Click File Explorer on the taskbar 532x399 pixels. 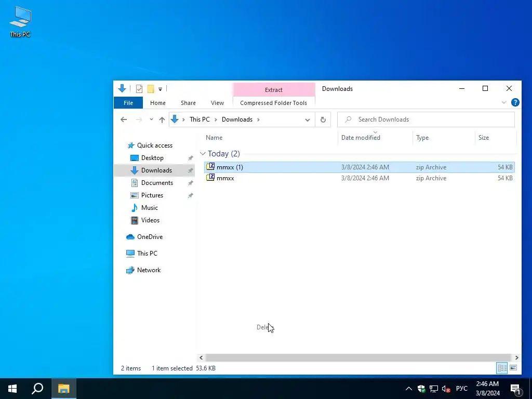pos(63,389)
